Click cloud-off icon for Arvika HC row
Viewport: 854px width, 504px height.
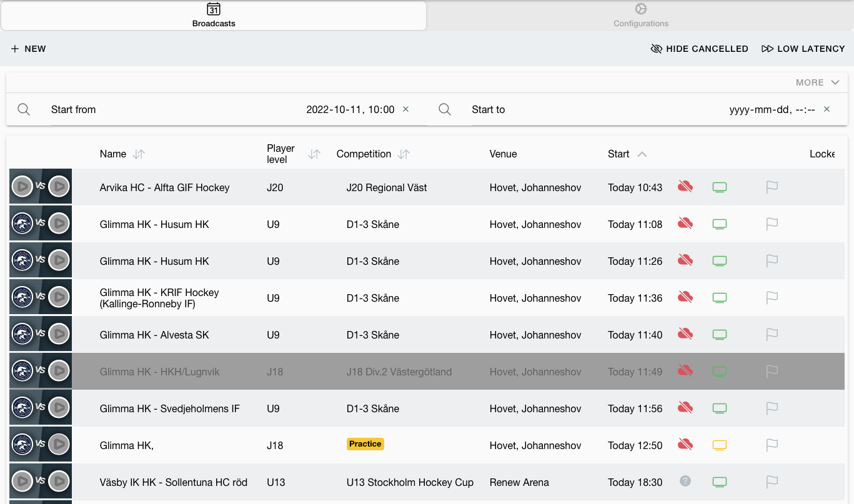pyautogui.click(x=685, y=187)
